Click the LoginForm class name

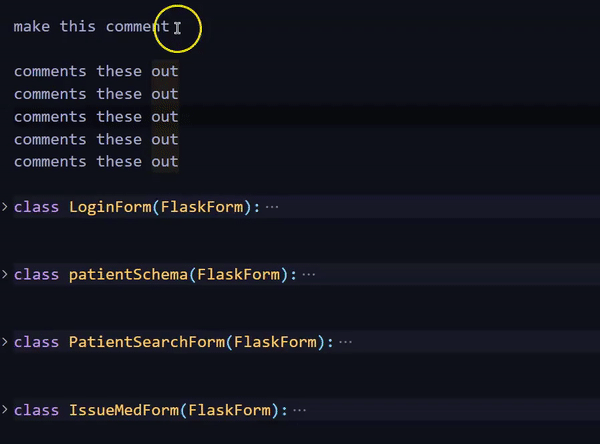[x=109, y=207]
